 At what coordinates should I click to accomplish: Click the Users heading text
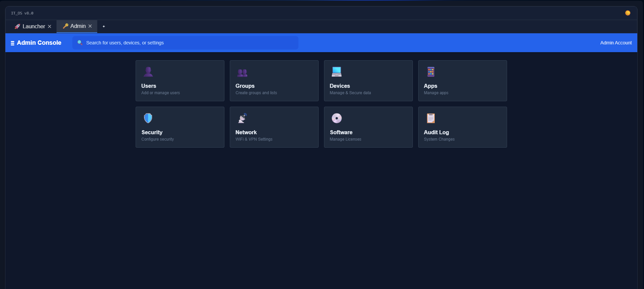click(x=149, y=86)
